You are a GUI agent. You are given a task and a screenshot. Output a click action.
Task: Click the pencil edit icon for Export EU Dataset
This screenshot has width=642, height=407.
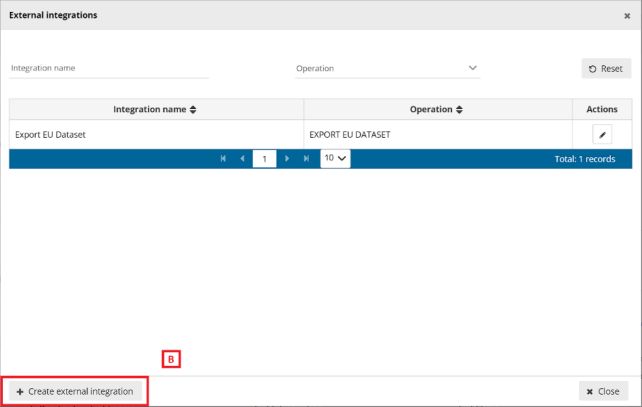tap(602, 134)
